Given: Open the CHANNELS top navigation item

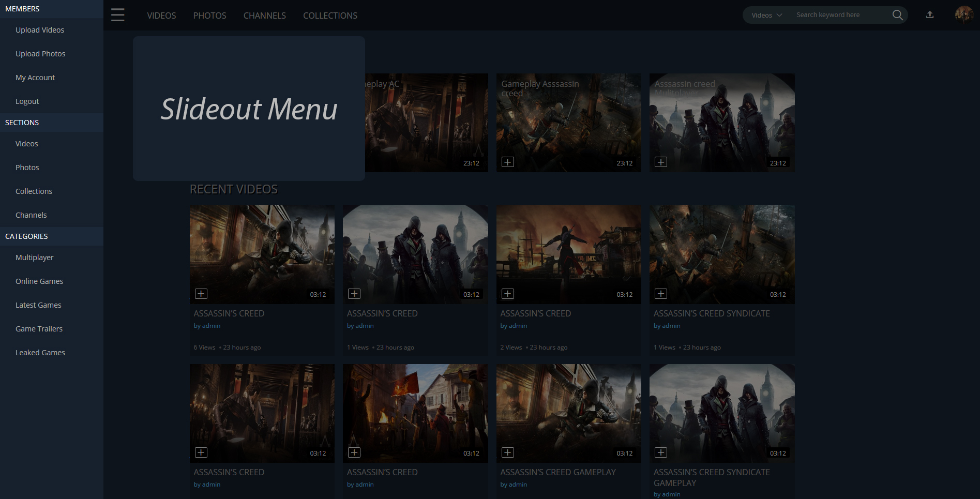Looking at the screenshot, I should pyautogui.click(x=265, y=16).
